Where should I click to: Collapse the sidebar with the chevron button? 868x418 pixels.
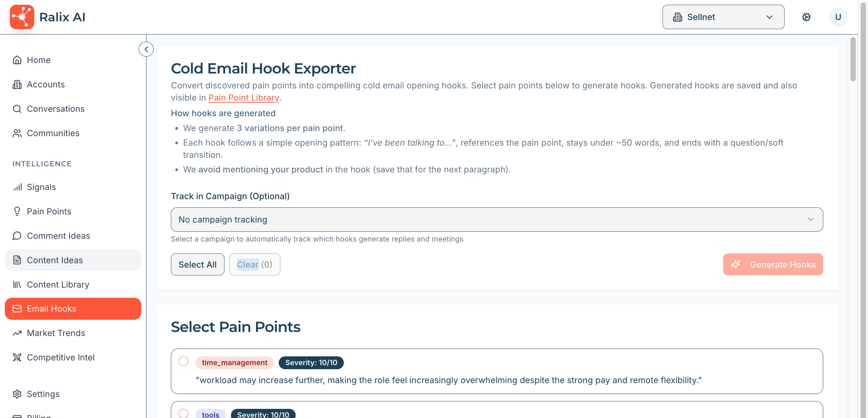(146, 49)
